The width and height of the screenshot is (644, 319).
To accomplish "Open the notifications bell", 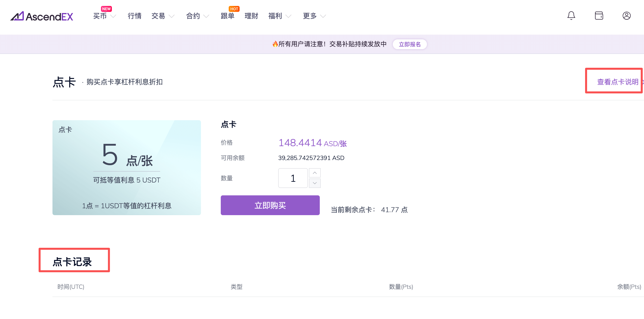I will pyautogui.click(x=571, y=16).
